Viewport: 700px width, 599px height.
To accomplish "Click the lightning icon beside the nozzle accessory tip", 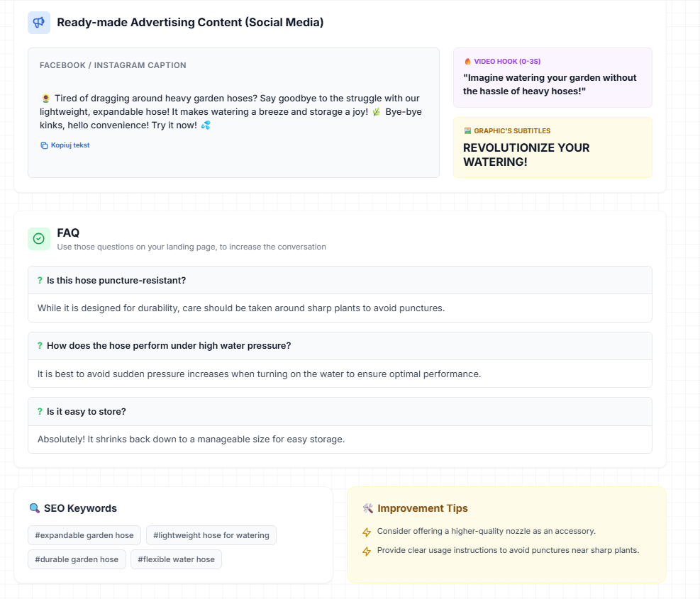I will (367, 532).
